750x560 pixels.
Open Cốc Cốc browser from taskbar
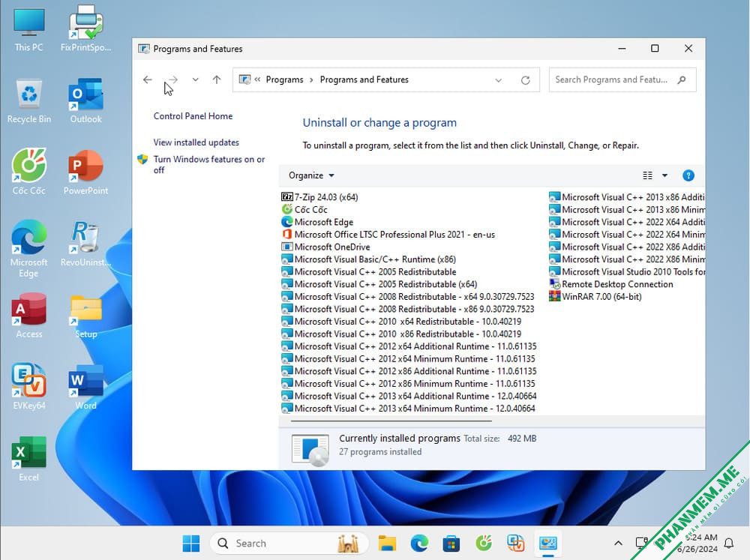point(484,544)
